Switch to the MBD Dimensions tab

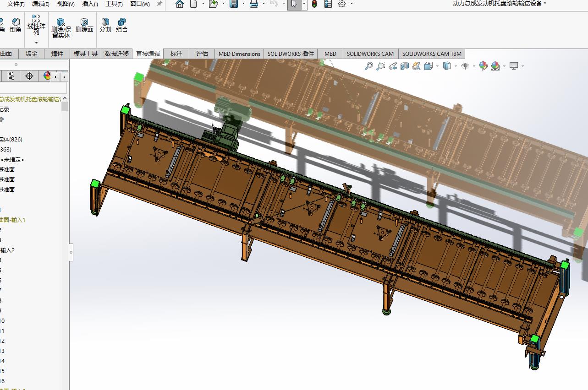tap(239, 54)
